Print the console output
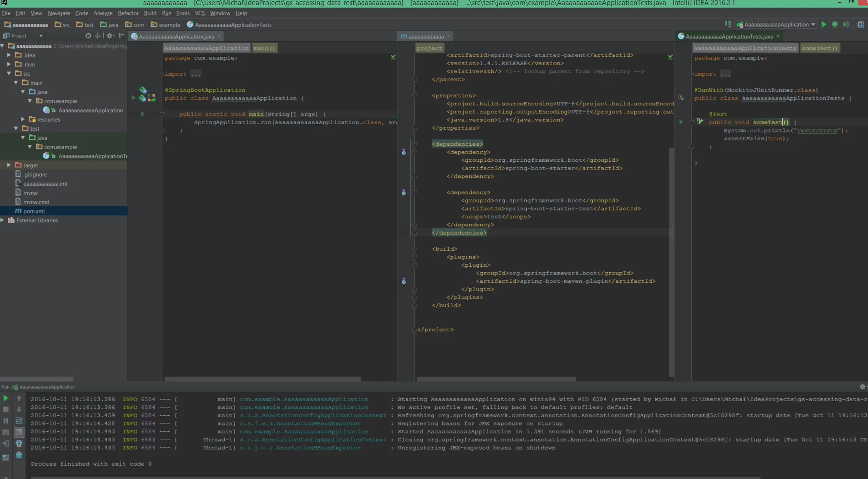The width and height of the screenshot is (868, 479). coord(19,444)
